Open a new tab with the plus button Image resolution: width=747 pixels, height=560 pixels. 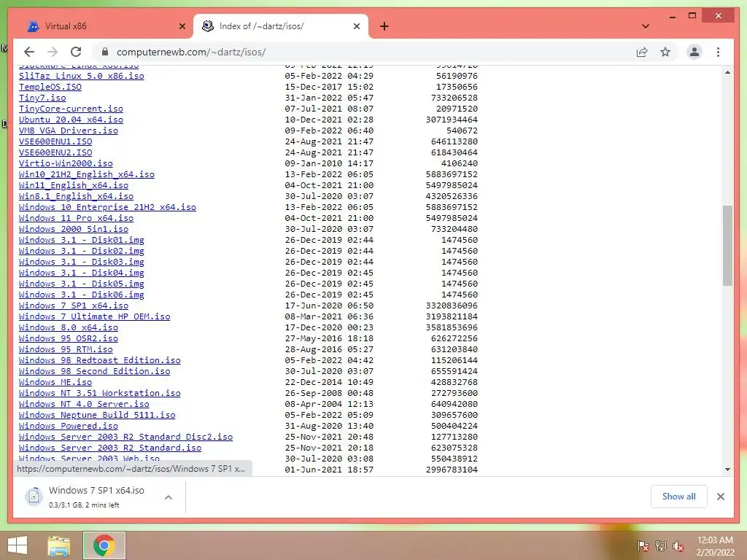[384, 26]
